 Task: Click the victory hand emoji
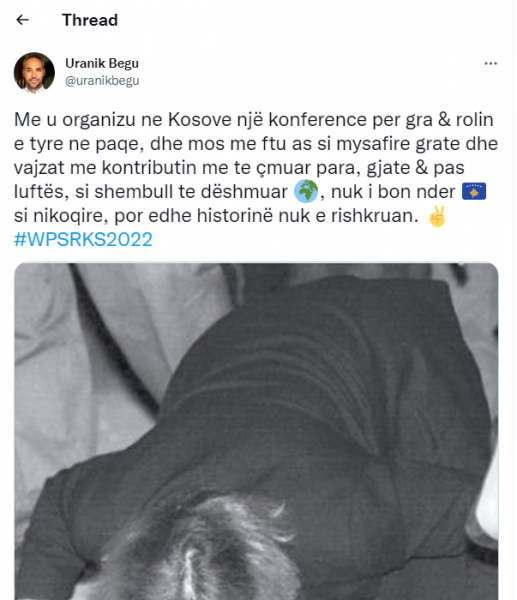[x=437, y=216]
